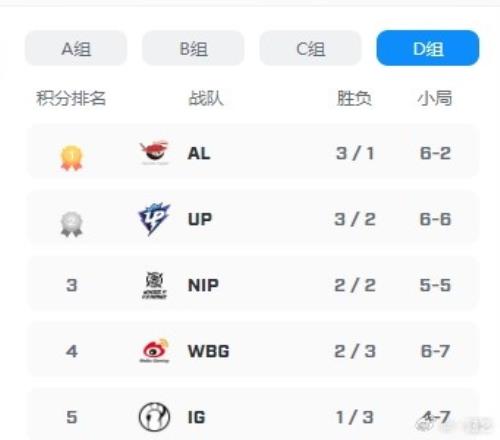The width and height of the screenshot is (500, 440).
Task: Switch to the B组 tab
Action: (x=193, y=48)
